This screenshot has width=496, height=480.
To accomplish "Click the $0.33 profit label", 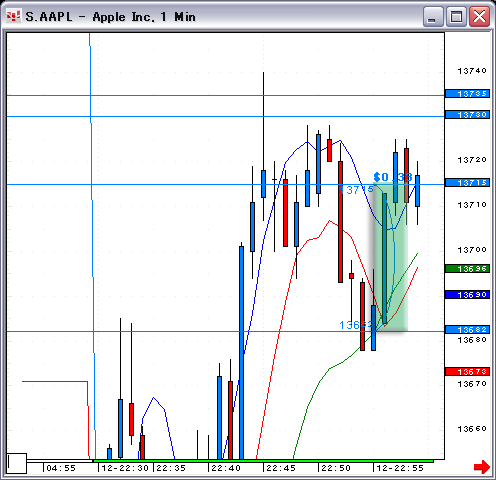I will 393,177.
